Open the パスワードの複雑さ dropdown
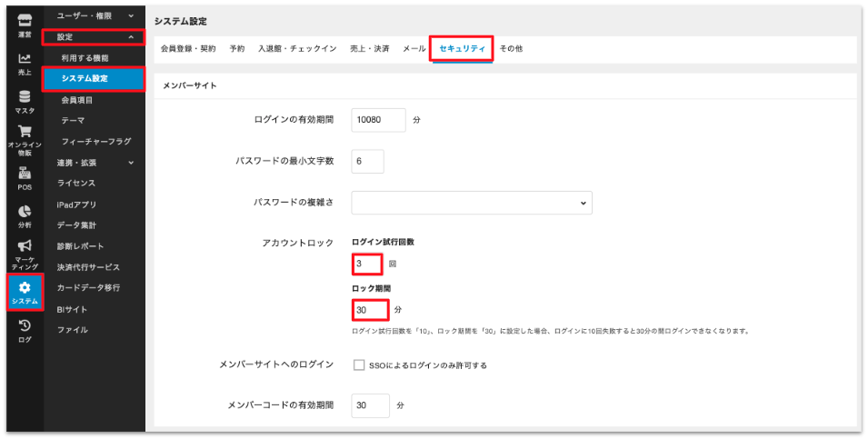Viewport: 868px width, 439px height. [x=471, y=203]
